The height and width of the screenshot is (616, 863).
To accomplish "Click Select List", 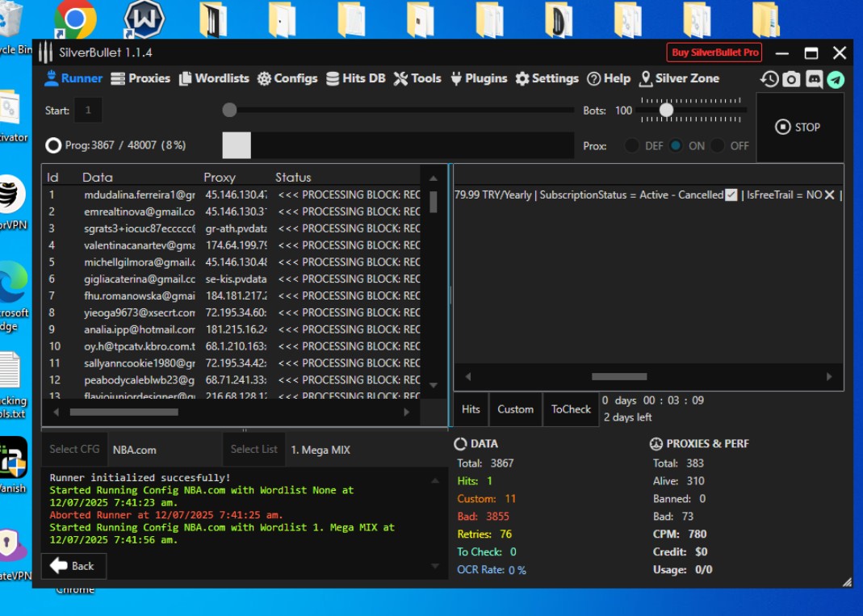I will tap(253, 449).
